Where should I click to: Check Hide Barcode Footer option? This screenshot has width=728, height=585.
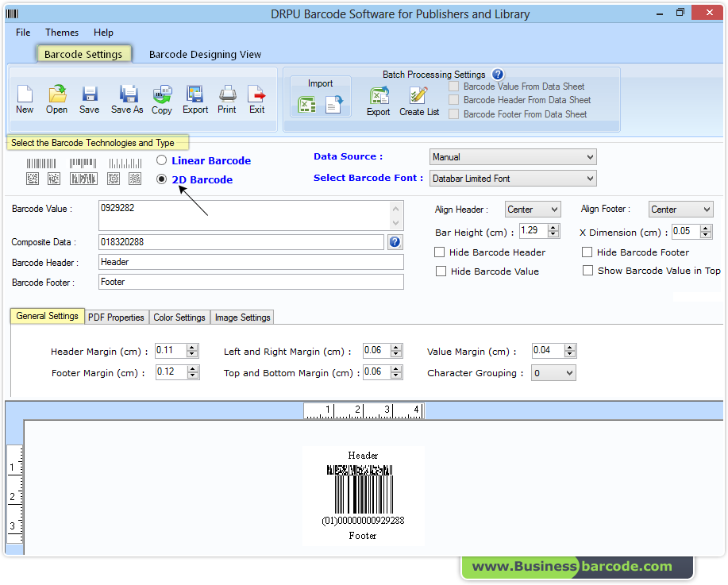click(587, 252)
